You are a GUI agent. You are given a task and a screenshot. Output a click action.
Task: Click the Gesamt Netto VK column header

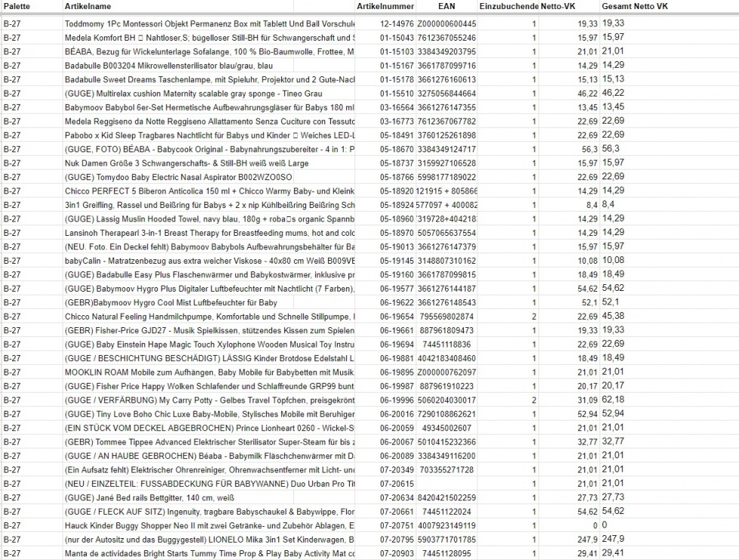[x=635, y=6]
